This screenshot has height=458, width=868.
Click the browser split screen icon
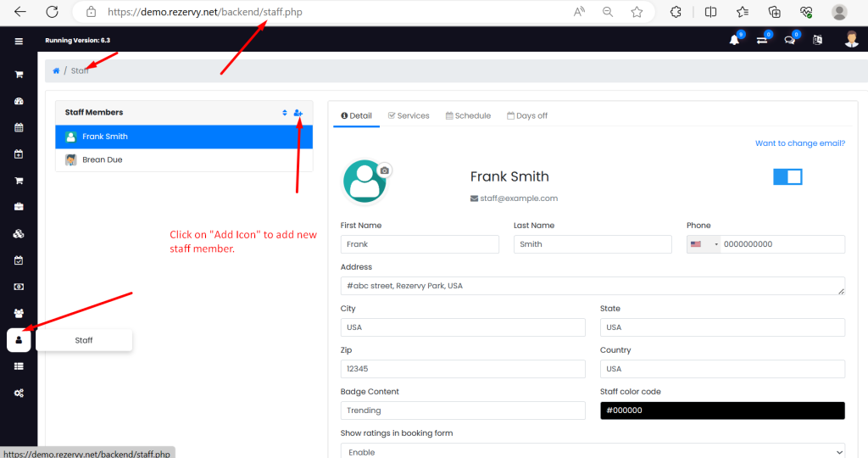pyautogui.click(x=711, y=12)
